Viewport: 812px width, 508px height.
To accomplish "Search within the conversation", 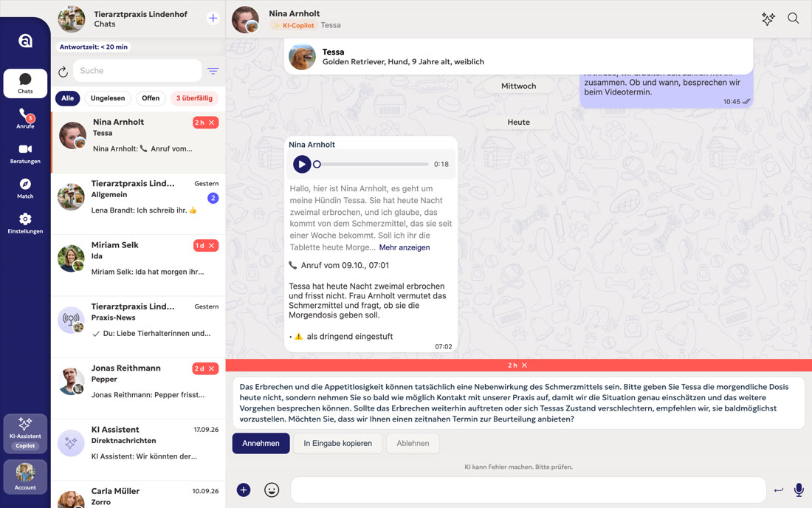I will tap(793, 18).
